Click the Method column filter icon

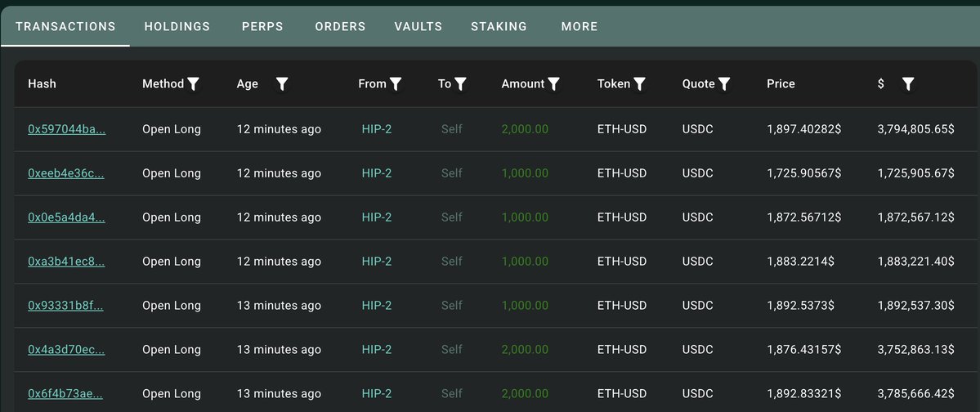(194, 83)
